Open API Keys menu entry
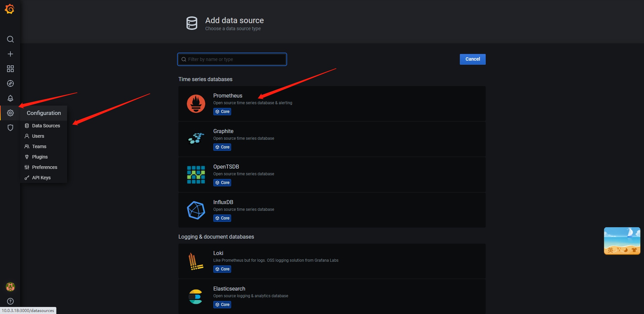This screenshot has height=314, width=644. [41, 178]
